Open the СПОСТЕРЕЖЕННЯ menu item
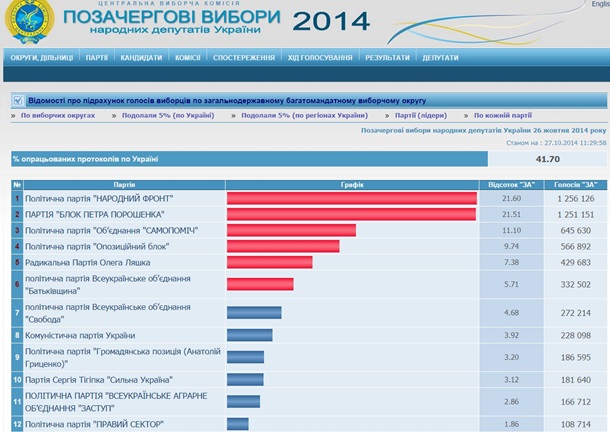The height and width of the screenshot is (432, 610). (x=244, y=58)
